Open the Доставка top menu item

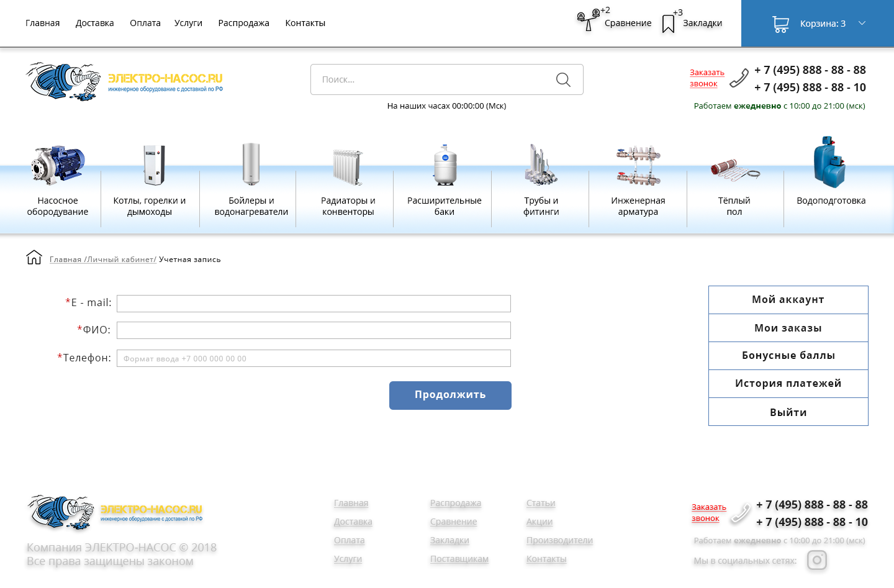click(95, 23)
